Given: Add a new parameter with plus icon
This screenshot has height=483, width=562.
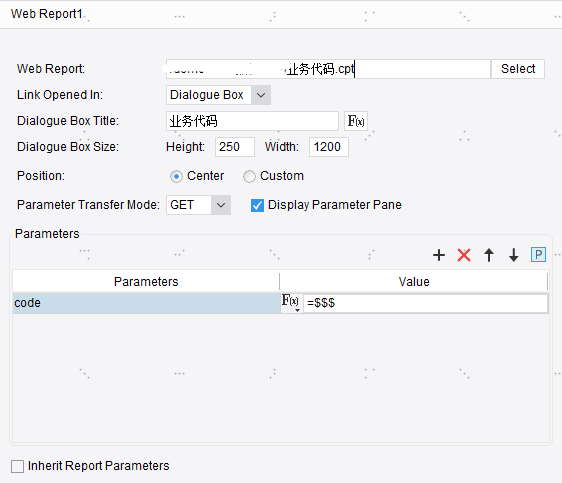Looking at the screenshot, I should (x=439, y=255).
